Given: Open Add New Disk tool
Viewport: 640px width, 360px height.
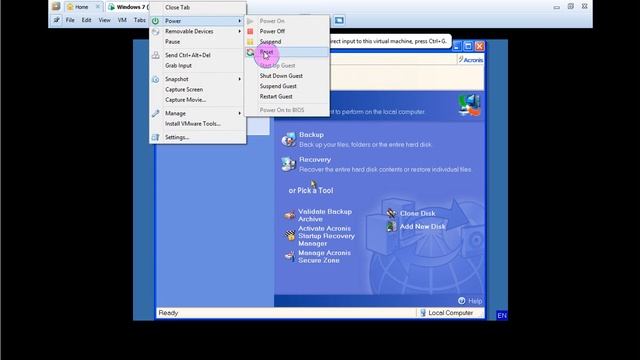Looking at the screenshot, I should [x=422, y=227].
